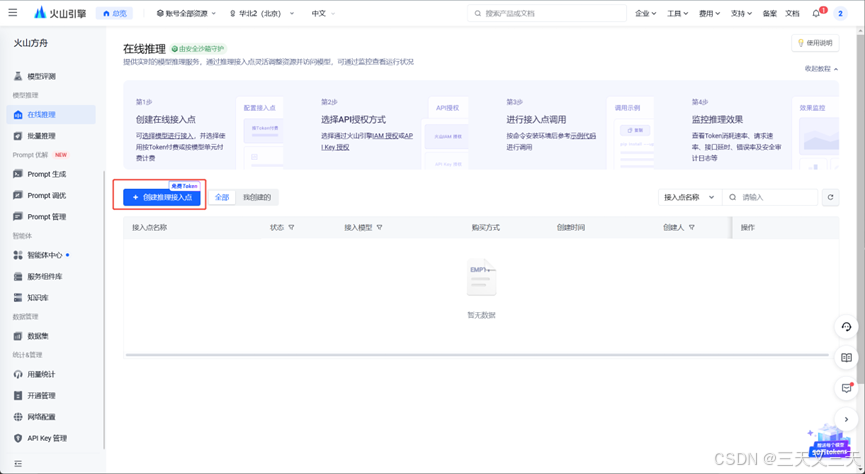Click the IAM 授权 link in step 2
Screen dimensions: 865x474
pyautogui.click(x=386, y=136)
